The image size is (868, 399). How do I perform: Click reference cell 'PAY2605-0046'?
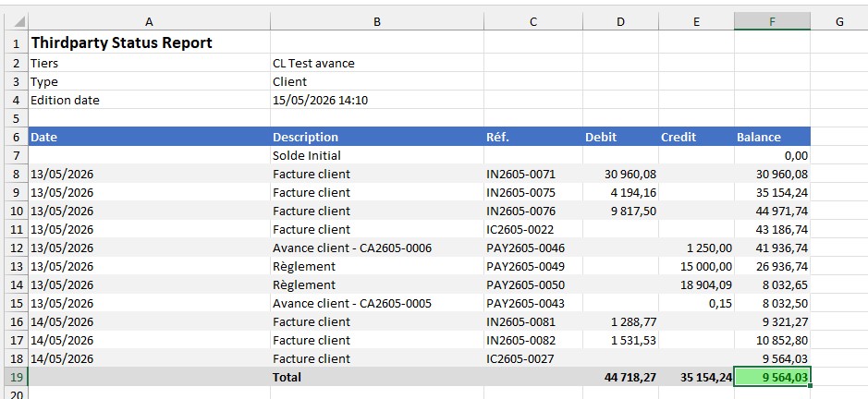pos(533,248)
